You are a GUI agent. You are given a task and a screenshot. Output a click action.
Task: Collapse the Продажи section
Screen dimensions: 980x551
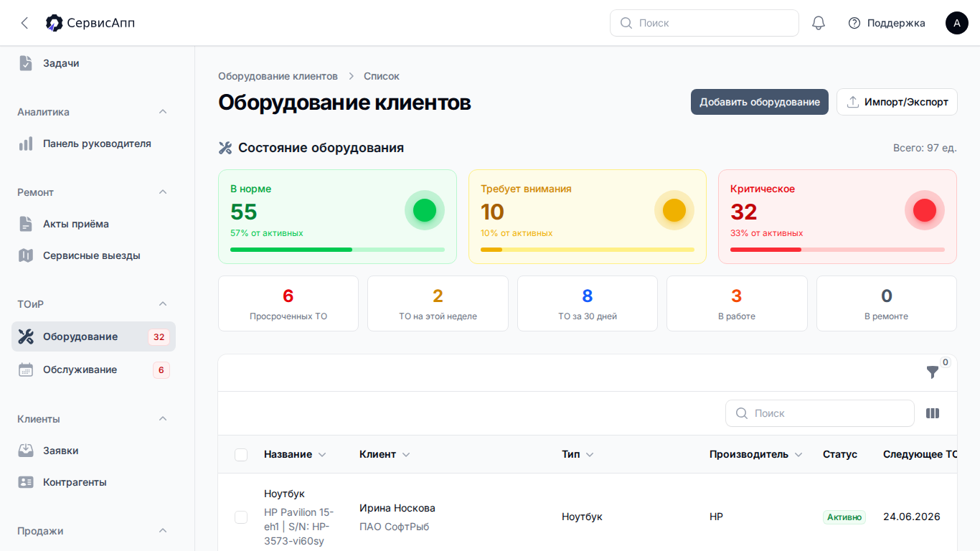tap(163, 531)
